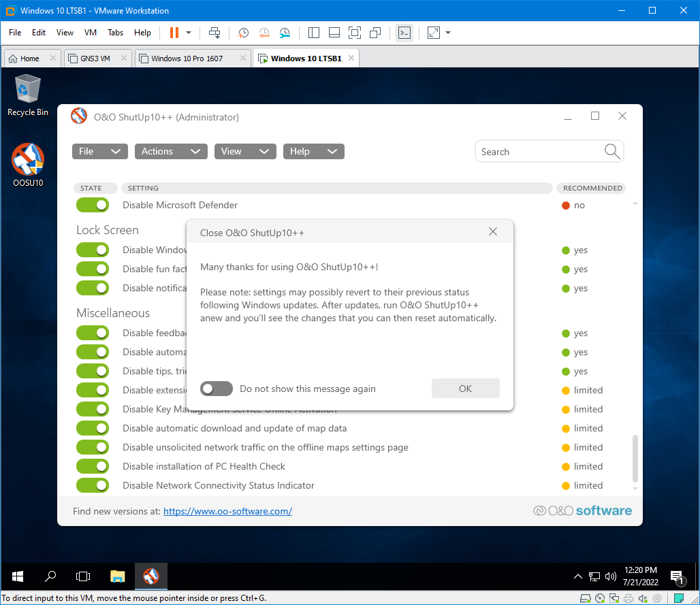
Task: Toggle the Disable Microsoft Defender switch
Action: (93, 206)
